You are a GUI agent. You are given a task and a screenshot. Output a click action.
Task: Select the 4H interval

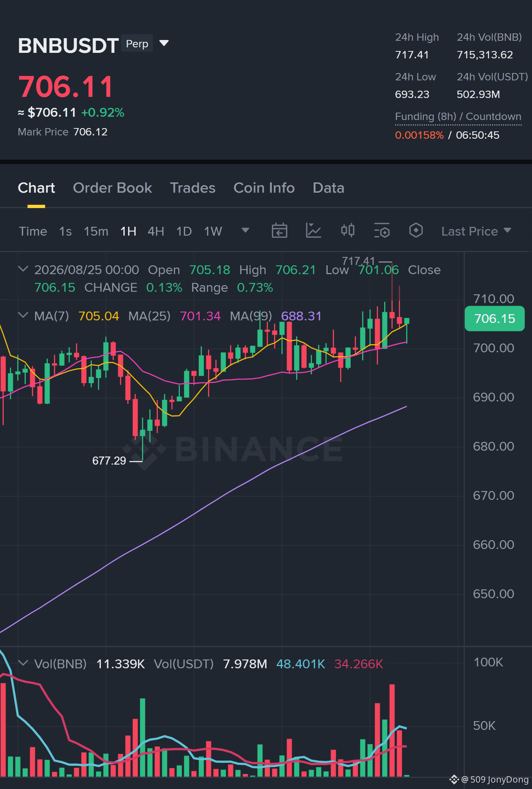pyautogui.click(x=156, y=231)
